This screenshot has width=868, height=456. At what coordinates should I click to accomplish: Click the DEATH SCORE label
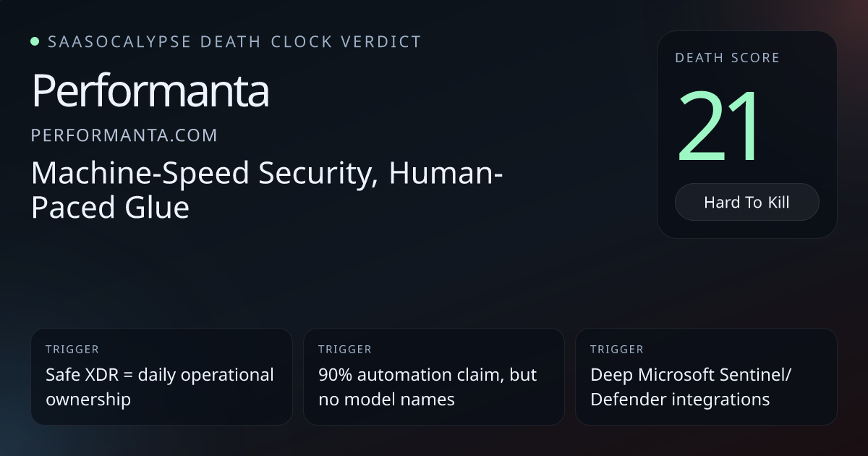(x=727, y=58)
